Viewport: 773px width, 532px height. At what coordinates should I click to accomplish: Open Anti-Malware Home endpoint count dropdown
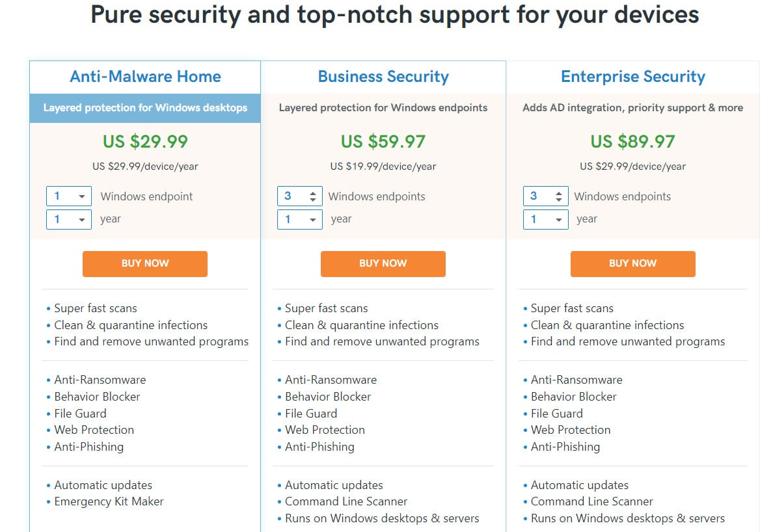[68, 196]
